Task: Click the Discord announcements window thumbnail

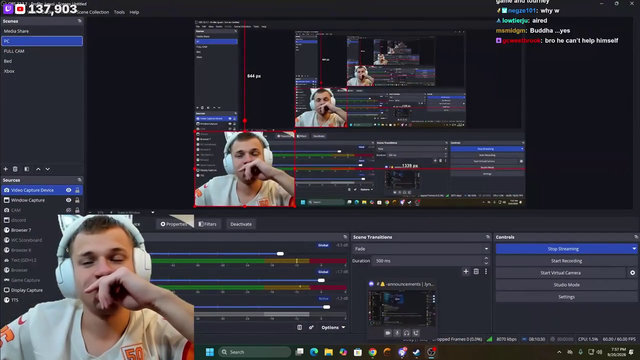Action: [402, 308]
